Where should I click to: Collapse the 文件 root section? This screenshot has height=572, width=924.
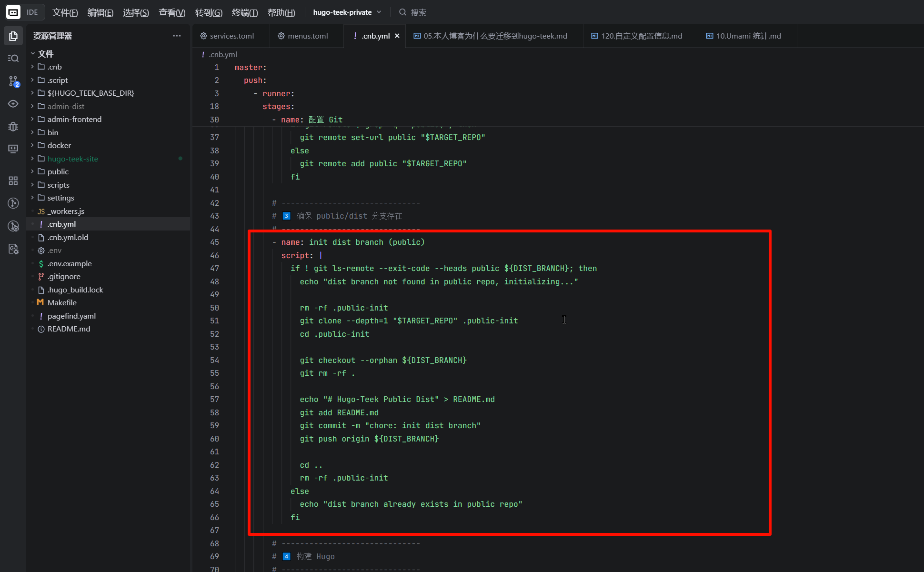[45, 53]
